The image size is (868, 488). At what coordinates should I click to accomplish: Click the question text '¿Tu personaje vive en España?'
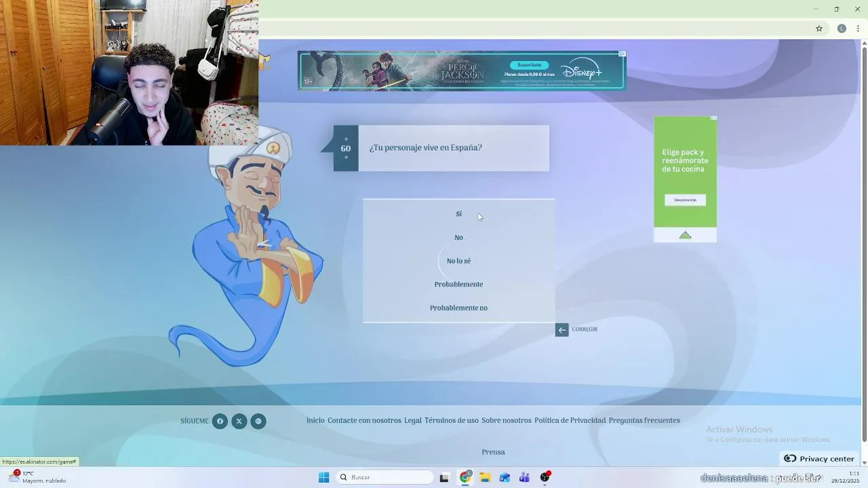coord(426,148)
